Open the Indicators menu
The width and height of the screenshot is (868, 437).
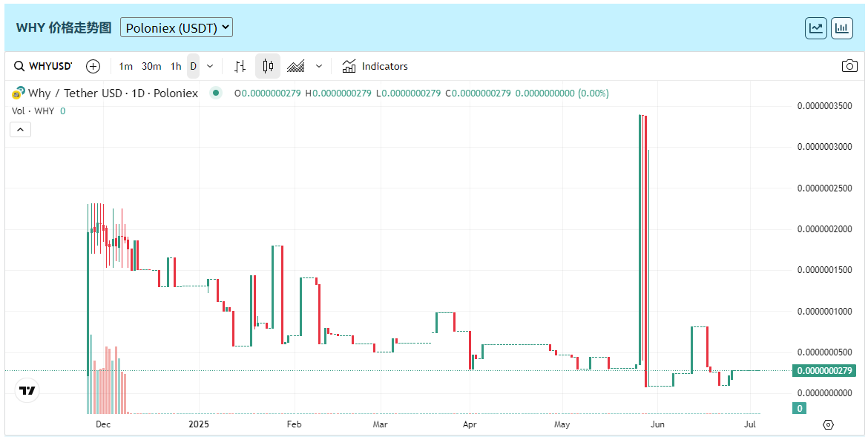375,66
